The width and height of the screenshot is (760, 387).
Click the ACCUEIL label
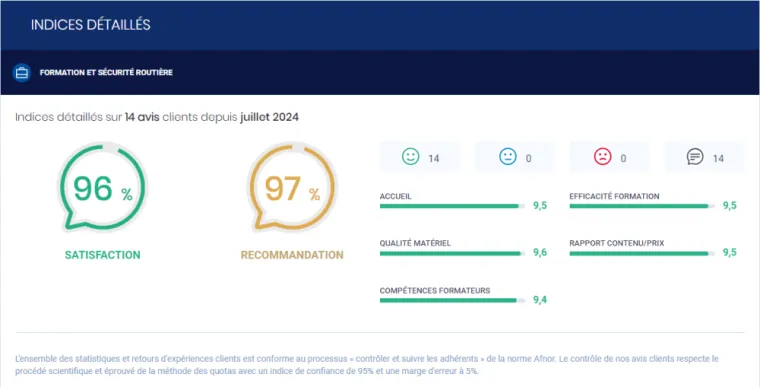click(x=396, y=196)
